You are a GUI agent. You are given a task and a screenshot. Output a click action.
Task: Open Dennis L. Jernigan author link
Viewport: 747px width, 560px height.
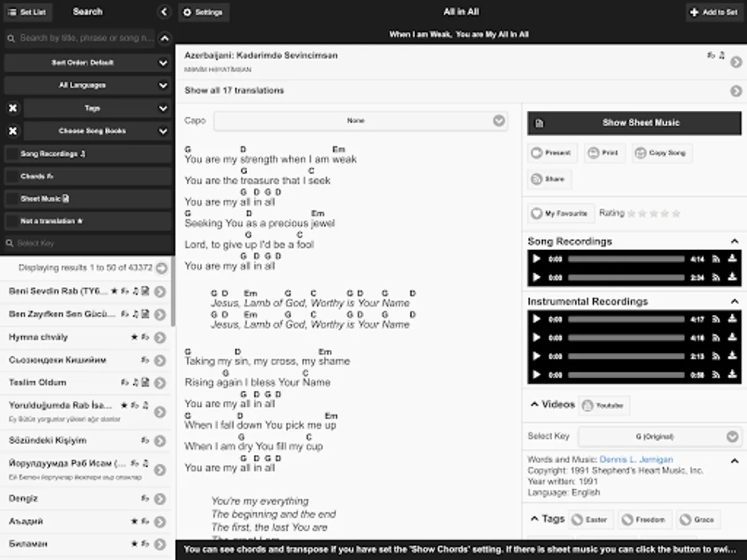(x=636, y=460)
